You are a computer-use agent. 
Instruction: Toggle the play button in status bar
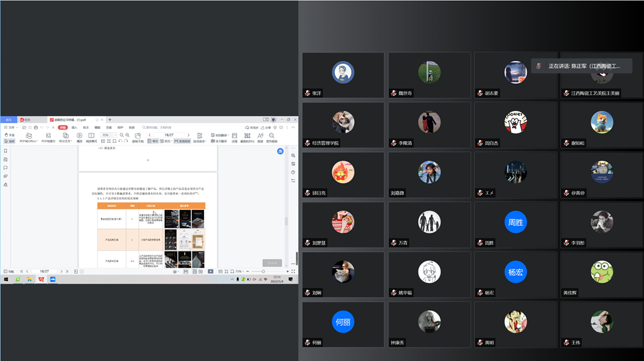tap(211, 271)
